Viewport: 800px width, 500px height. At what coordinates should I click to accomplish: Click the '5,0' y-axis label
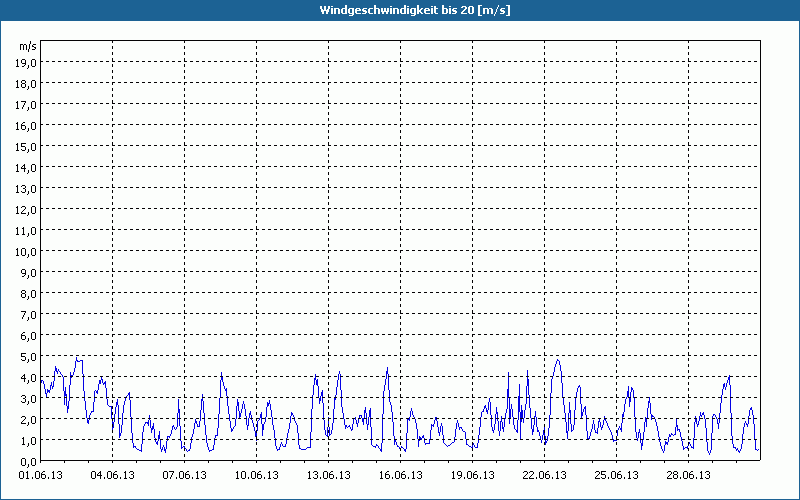(28, 357)
